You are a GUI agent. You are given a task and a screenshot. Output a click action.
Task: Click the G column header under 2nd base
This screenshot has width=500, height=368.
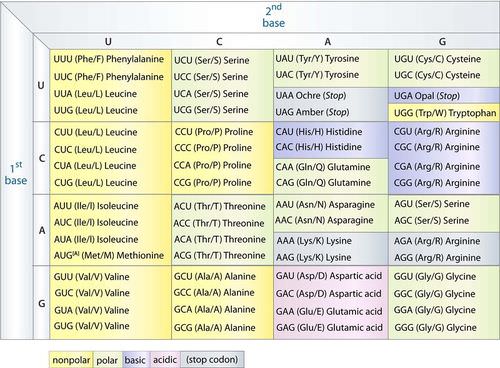tap(442, 42)
